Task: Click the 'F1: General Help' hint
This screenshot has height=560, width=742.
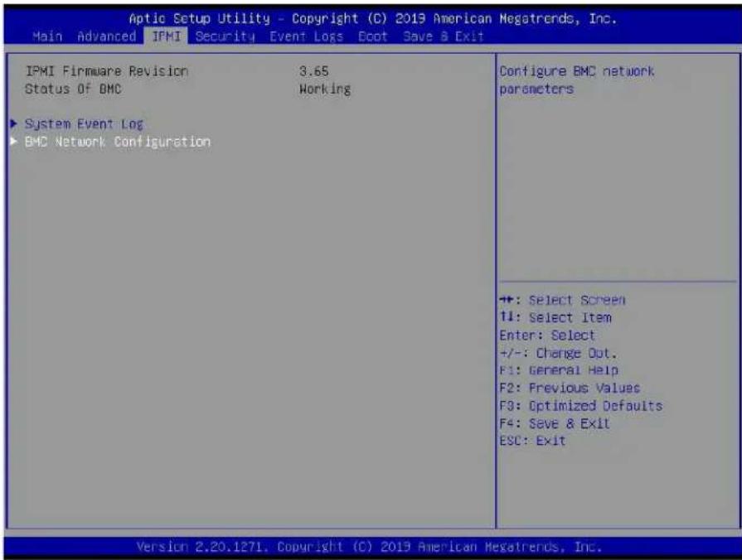Action: (559, 370)
